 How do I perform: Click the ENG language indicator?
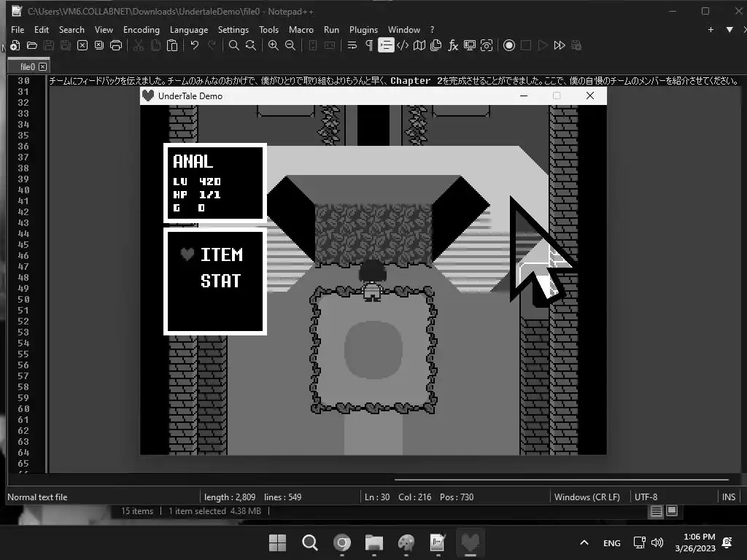(x=612, y=542)
